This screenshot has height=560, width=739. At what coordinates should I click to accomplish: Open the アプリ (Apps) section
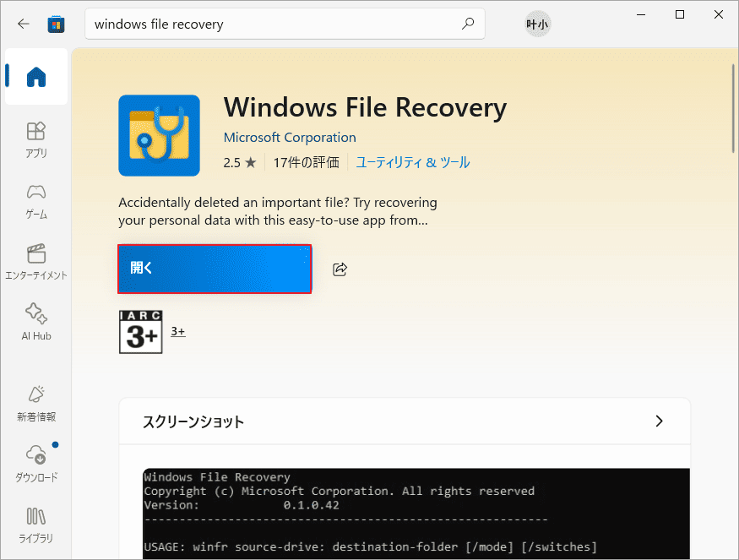coord(36,140)
